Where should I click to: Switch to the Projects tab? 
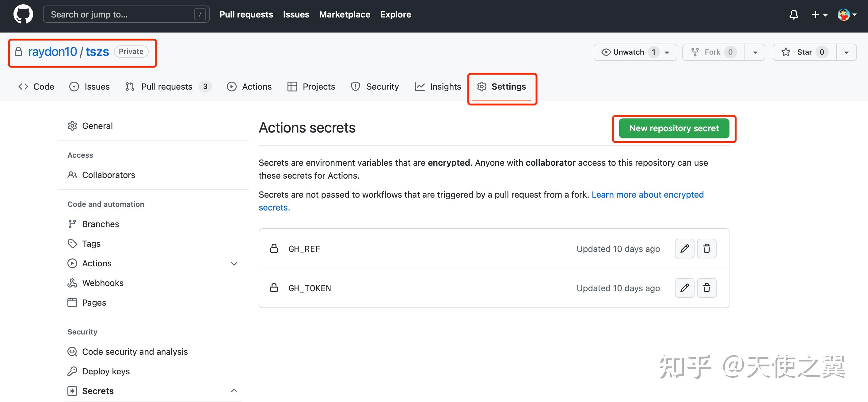[311, 86]
